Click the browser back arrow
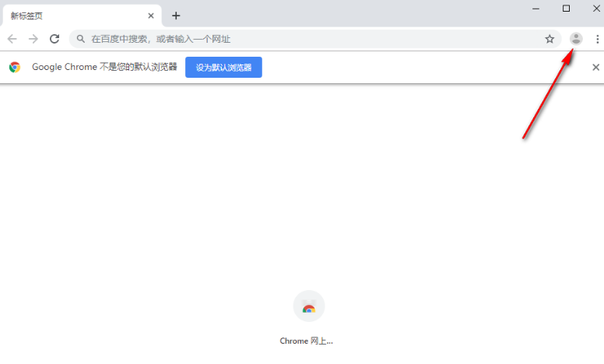The width and height of the screenshot is (604, 364). (x=12, y=39)
